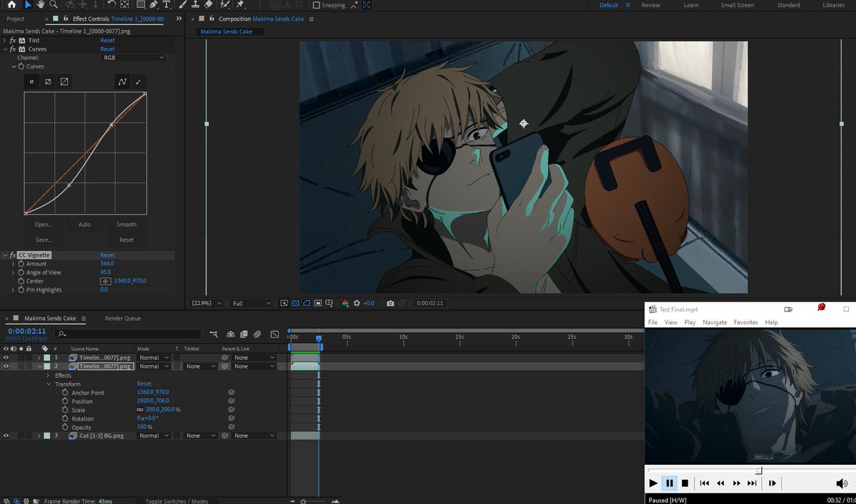Expand layer 3 Cut [1-3] BG.png
This screenshot has height=504, width=856.
[39, 435]
